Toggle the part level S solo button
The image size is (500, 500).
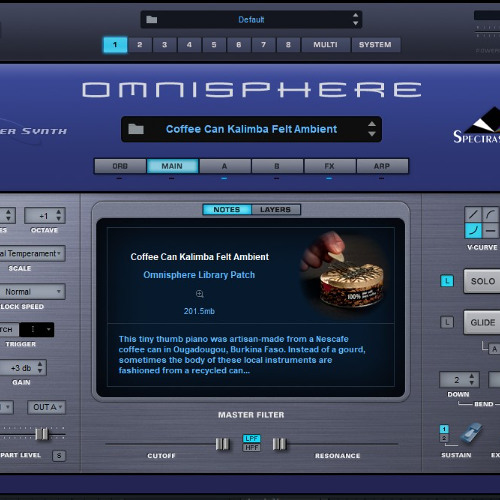point(59,455)
